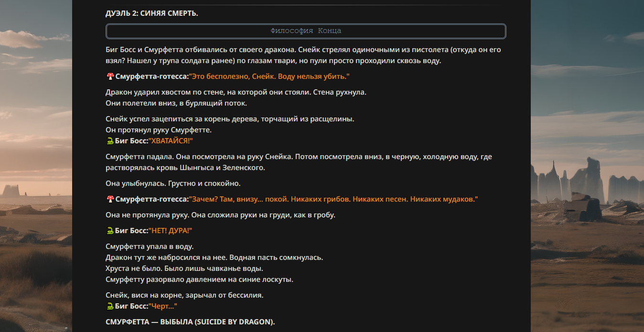Click snake icon next to "ХВАТАЙСЯ!"

[110, 141]
